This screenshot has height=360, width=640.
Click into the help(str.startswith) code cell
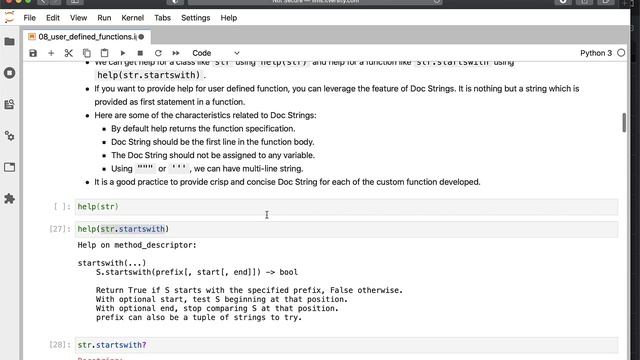pyautogui.click(x=346, y=229)
